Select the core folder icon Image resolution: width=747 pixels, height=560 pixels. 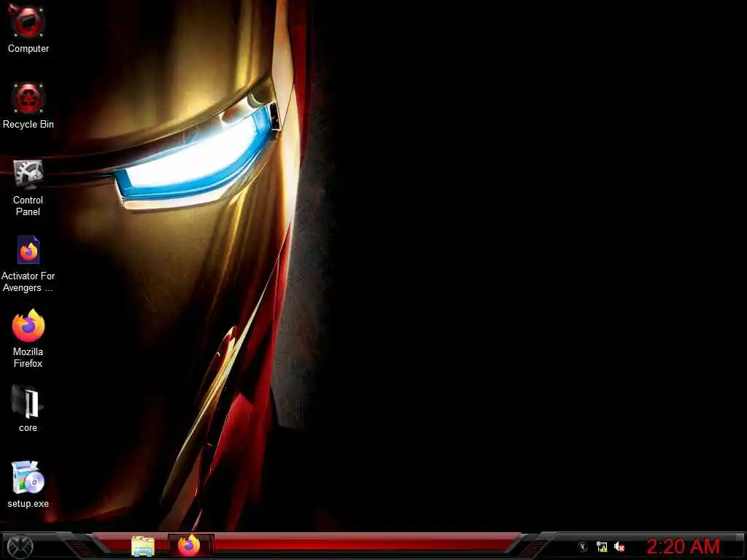tap(28, 402)
